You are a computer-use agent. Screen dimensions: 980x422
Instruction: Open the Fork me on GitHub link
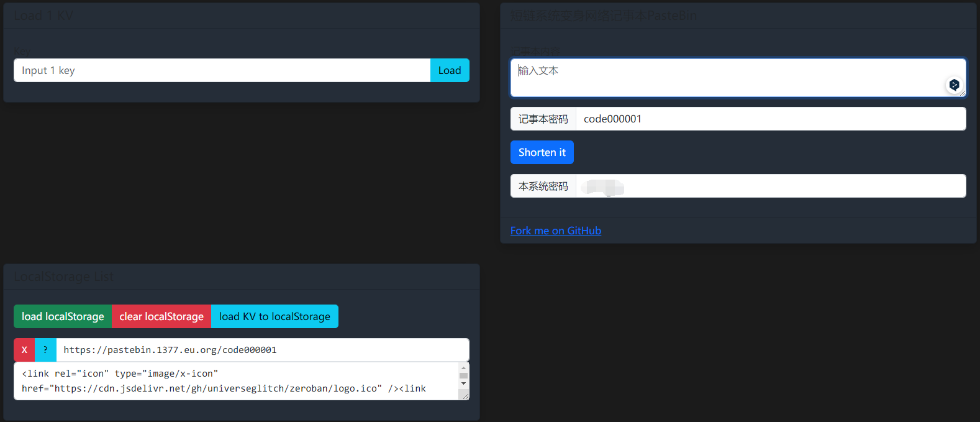tap(556, 231)
